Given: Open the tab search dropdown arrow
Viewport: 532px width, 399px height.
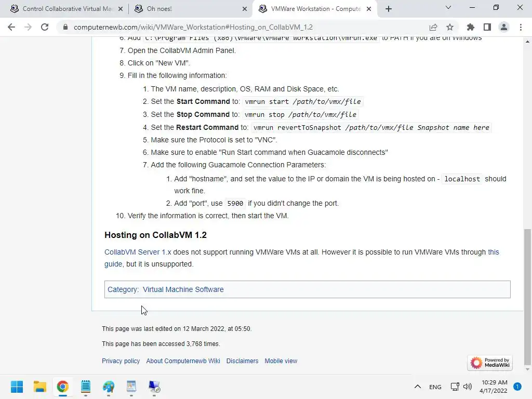Looking at the screenshot, I should tap(448, 7).
